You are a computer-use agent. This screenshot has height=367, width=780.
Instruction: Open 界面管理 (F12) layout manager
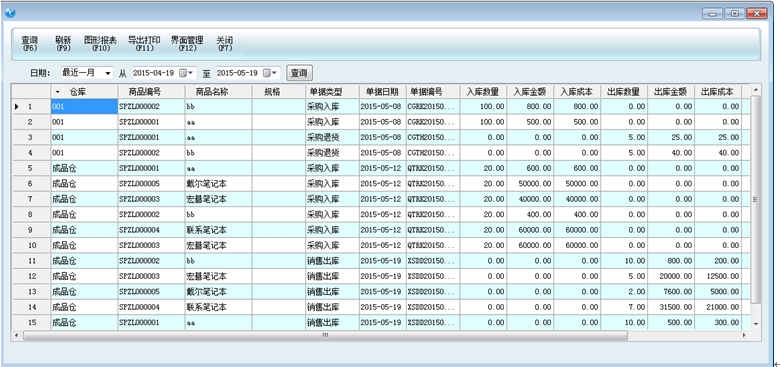click(x=187, y=44)
